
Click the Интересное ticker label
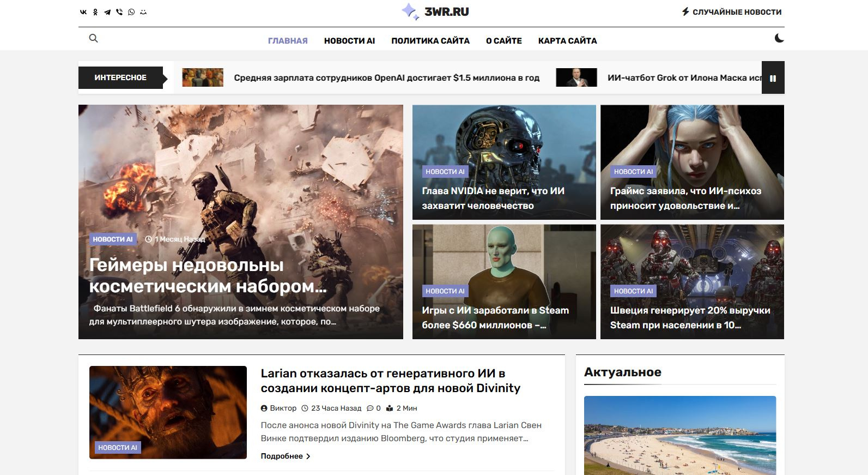pos(120,77)
